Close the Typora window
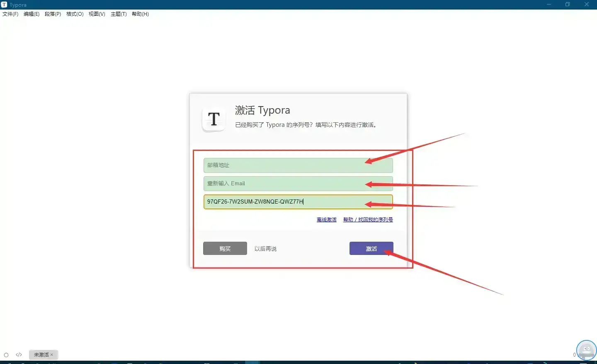The width and height of the screenshot is (597, 364). coord(587,5)
